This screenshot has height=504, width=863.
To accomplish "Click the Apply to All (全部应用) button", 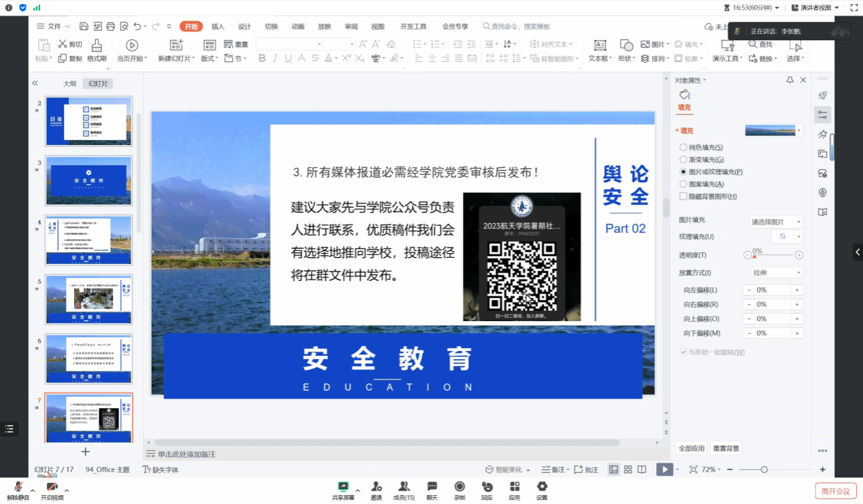I will click(691, 448).
